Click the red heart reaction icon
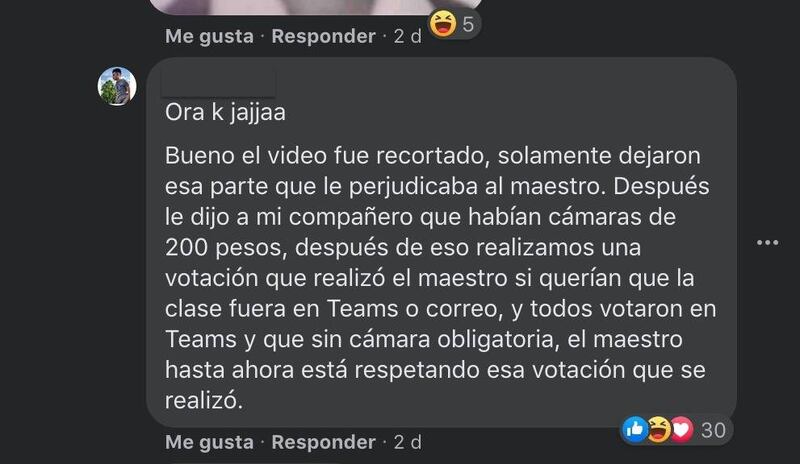The width and height of the screenshot is (800, 464). (x=682, y=429)
